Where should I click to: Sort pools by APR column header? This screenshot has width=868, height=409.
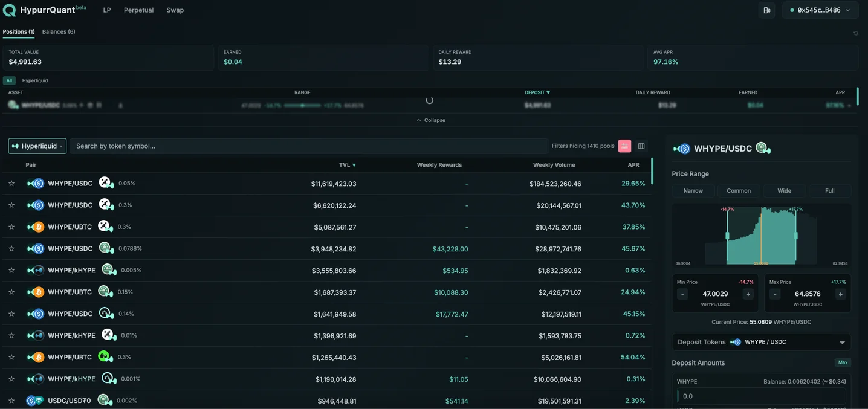click(633, 165)
